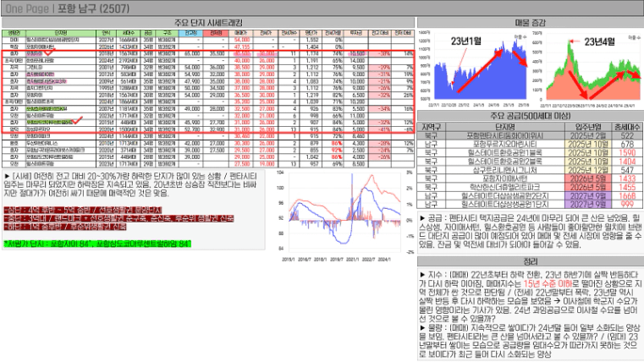Click the '힐스테이트환호공원2블록' cell
Viewport: 644px width, 362px height.
pos(504,162)
